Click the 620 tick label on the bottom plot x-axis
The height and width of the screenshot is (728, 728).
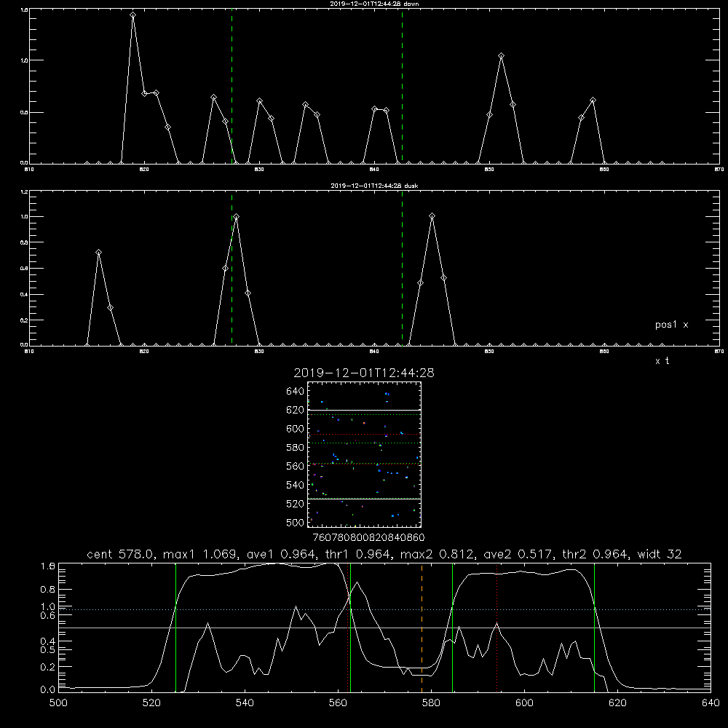click(x=617, y=703)
